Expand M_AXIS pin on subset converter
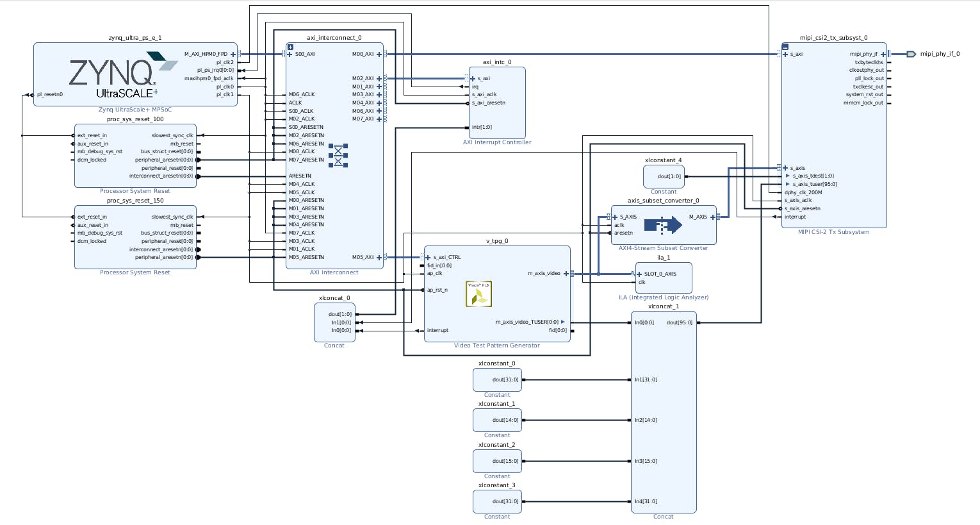The width and height of the screenshot is (980, 525). (712, 217)
